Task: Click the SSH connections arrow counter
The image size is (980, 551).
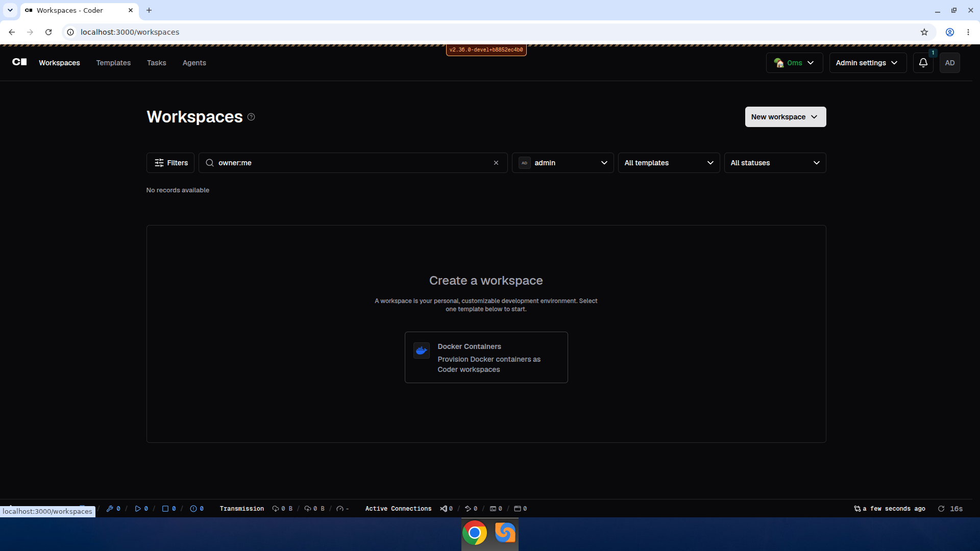Action: click(x=471, y=509)
